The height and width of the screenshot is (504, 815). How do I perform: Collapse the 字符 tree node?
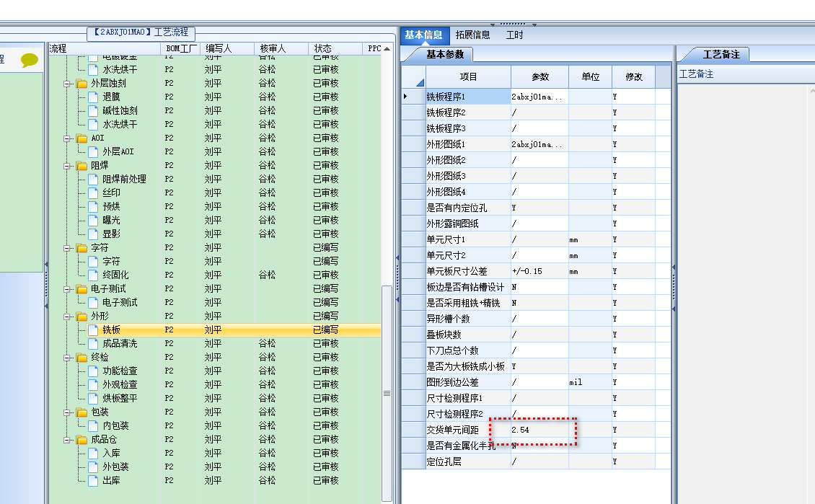pyautogui.click(x=67, y=248)
